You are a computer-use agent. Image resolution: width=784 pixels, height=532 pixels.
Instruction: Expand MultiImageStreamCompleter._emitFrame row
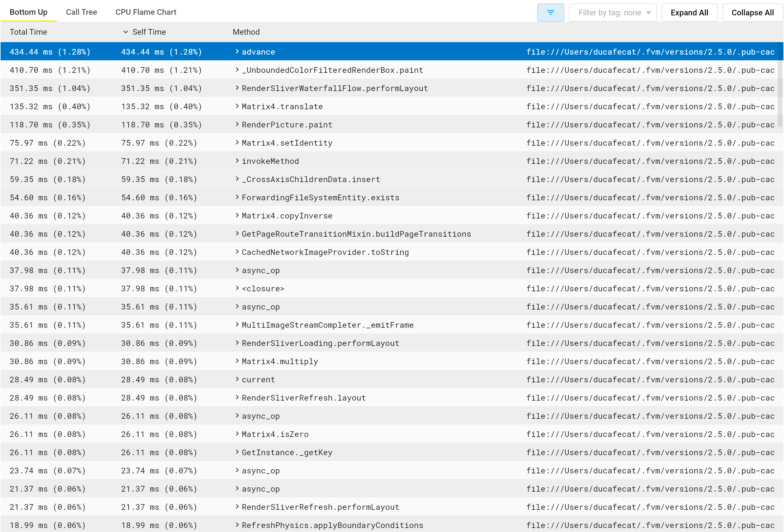point(237,325)
